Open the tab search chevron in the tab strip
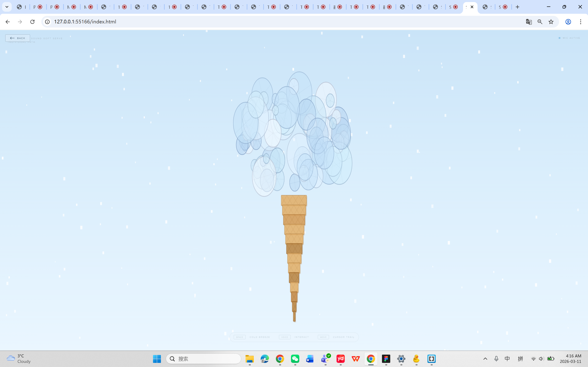Image resolution: width=588 pixels, height=367 pixels. pyautogui.click(x=7, y=7)
